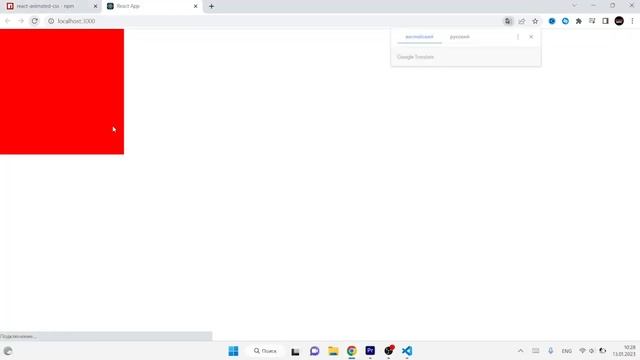
Task: Open a new browser tab
Action: (x=211, y=6)
